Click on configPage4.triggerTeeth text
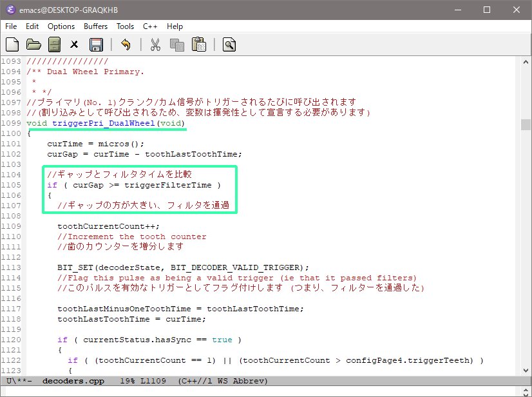532x397 pixels. (x=409, y=360)
